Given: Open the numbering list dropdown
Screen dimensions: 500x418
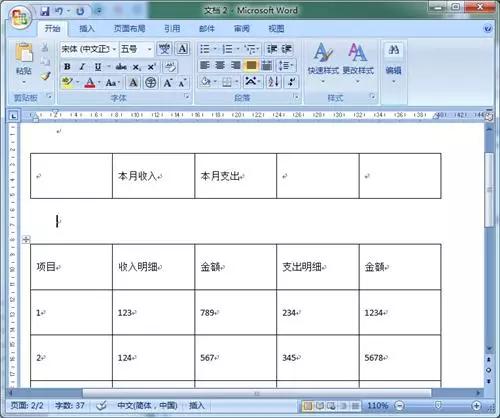Looking at the screenshot, I should point(238,49).
